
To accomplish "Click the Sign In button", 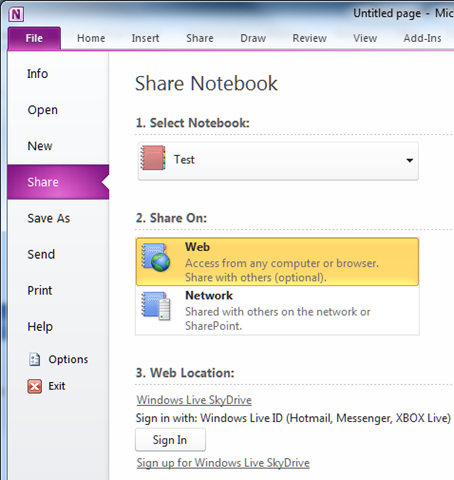I will click(170, 440).
